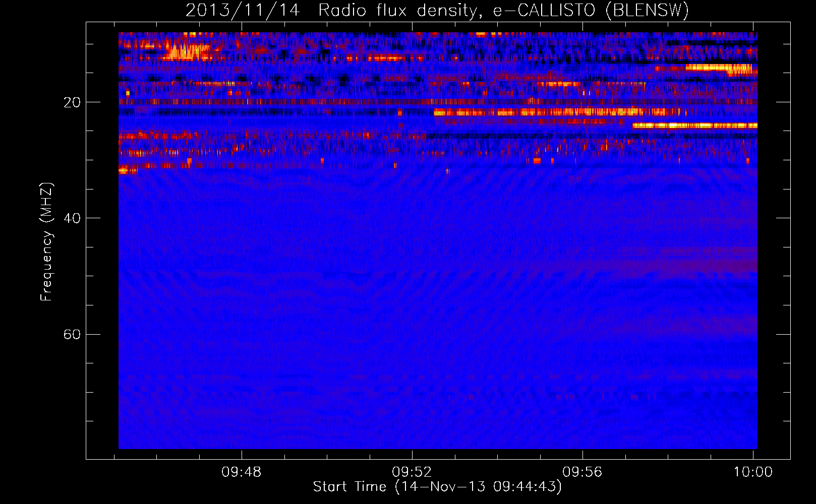
Task: Click the 20 MHz frequency tick label
Action: (x=72, y=102)
